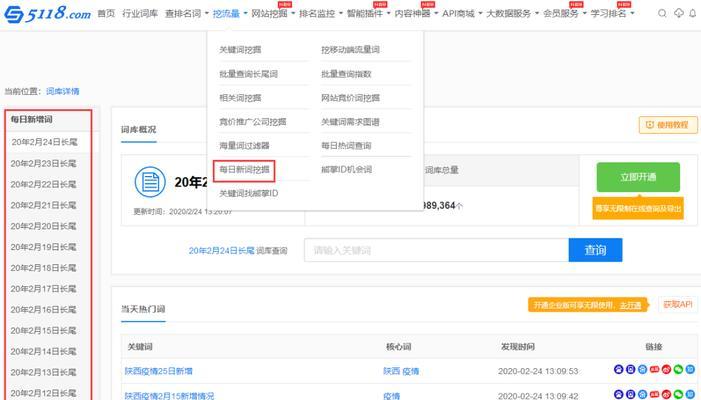The width and height of the screenshot is (701, 400).
Task: Select 20年2月13日长尾 in sidebar
Action: tap(43, 372)
